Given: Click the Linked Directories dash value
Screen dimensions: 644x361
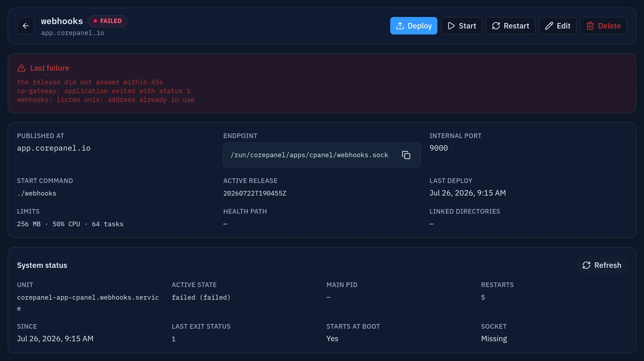Looking at the screenshot, I should point(431,224).
